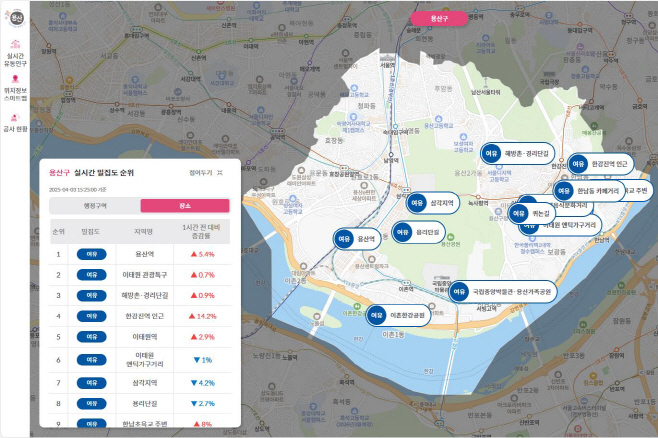Select the 장소 tab
This screenshot has height=438, width=658.
tap(185, 206)
